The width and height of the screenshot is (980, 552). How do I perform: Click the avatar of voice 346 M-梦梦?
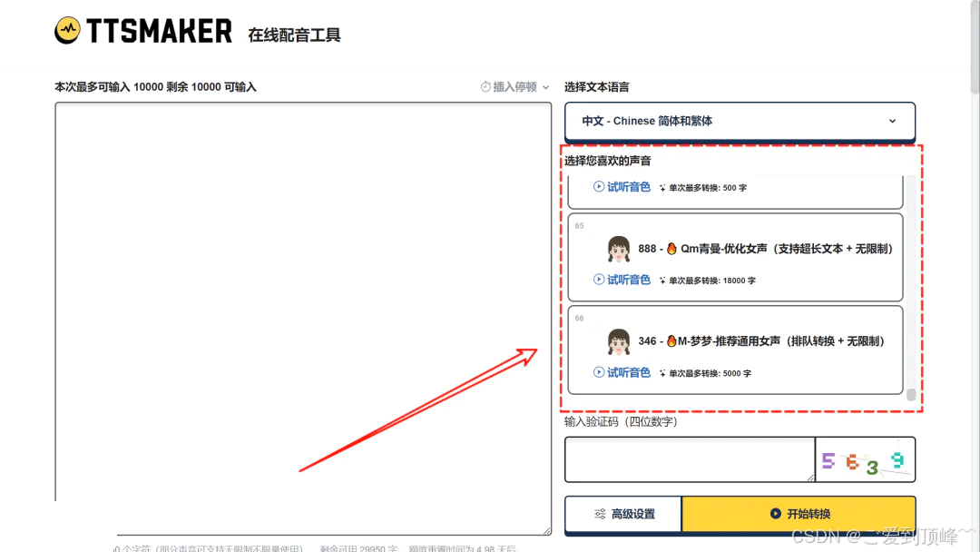[618, 341]
